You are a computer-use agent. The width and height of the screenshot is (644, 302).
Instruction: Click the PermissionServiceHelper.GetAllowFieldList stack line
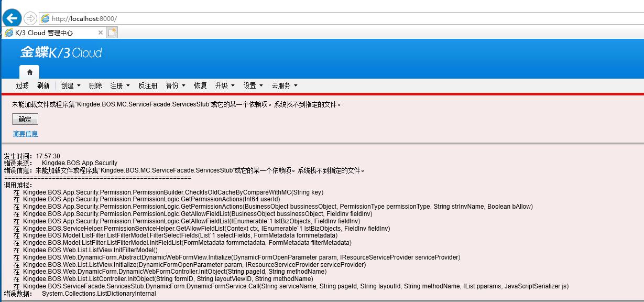point(202,229)
